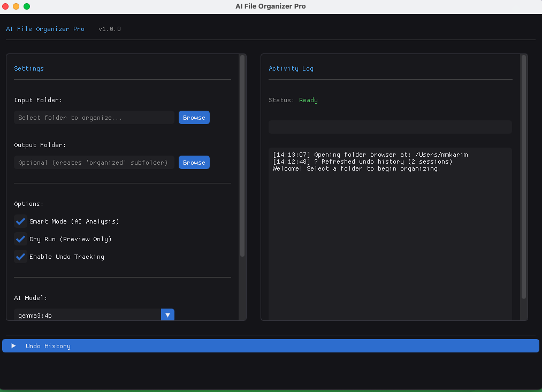Click the 'Welcome! Select a folder' log line
This screenshot has height=392, width=542.
356,168
